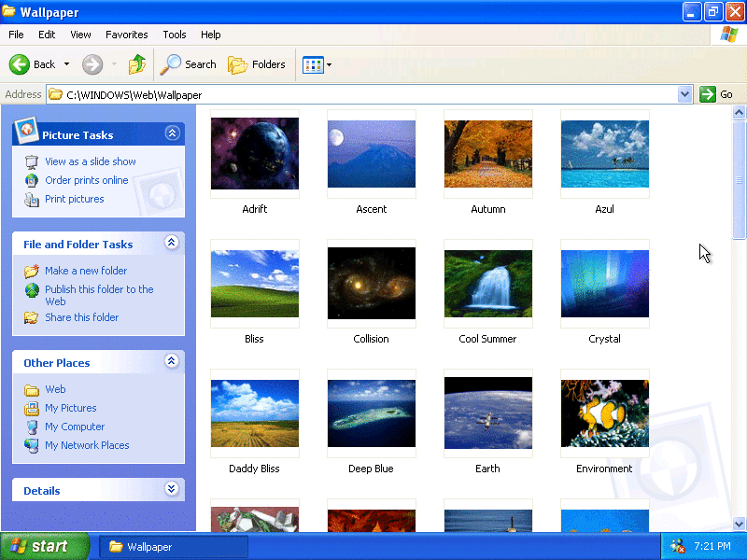Open the Views dropdown arrow
The width and height of the screenshot is (747, 560).
tap(329, 64)
